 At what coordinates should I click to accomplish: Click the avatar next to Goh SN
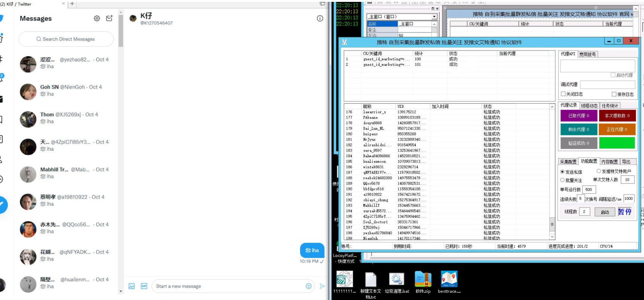28,92
